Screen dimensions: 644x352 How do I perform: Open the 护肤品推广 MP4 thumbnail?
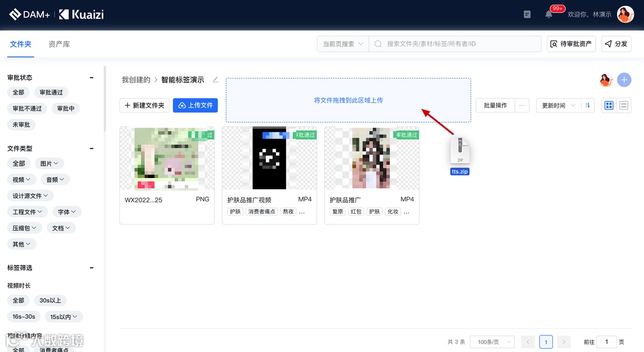pyautogui.click(x=371, y=158)
